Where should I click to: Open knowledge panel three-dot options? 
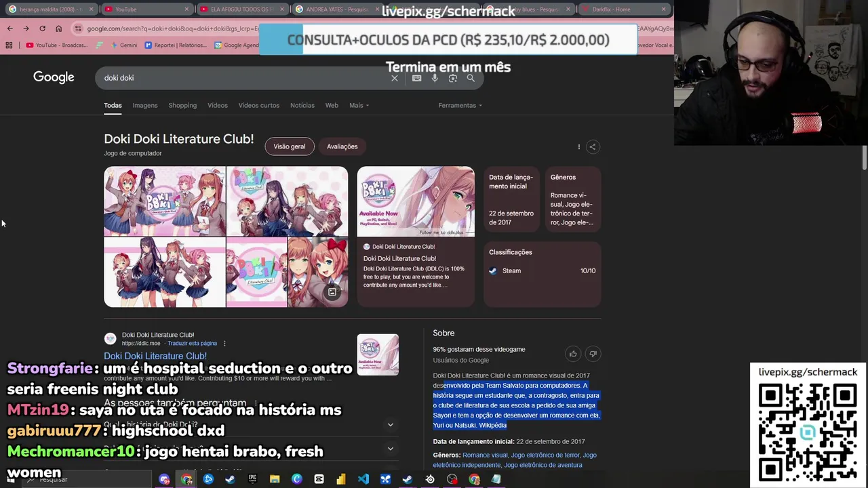pos(578,146)
